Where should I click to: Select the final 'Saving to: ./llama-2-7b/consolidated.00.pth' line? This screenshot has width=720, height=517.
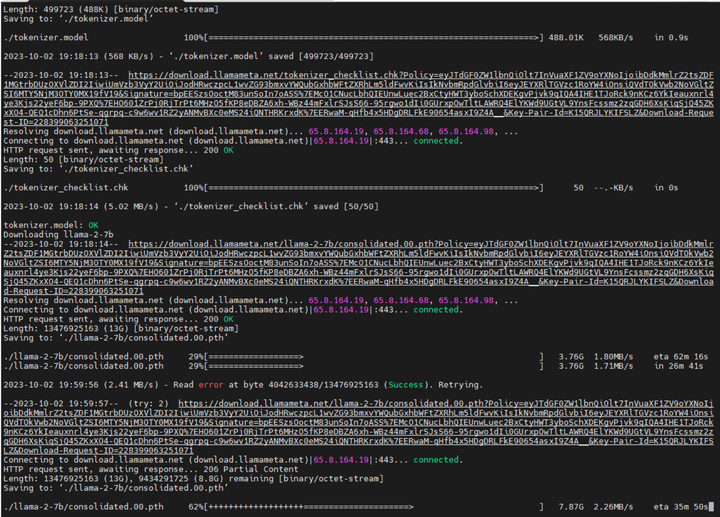click(115, 488)
